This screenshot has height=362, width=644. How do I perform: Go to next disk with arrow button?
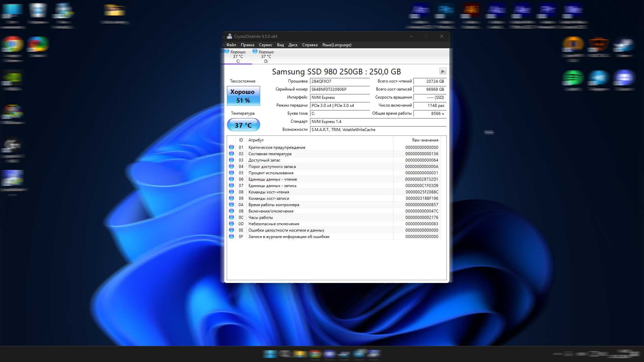click(x=443, y=71)
